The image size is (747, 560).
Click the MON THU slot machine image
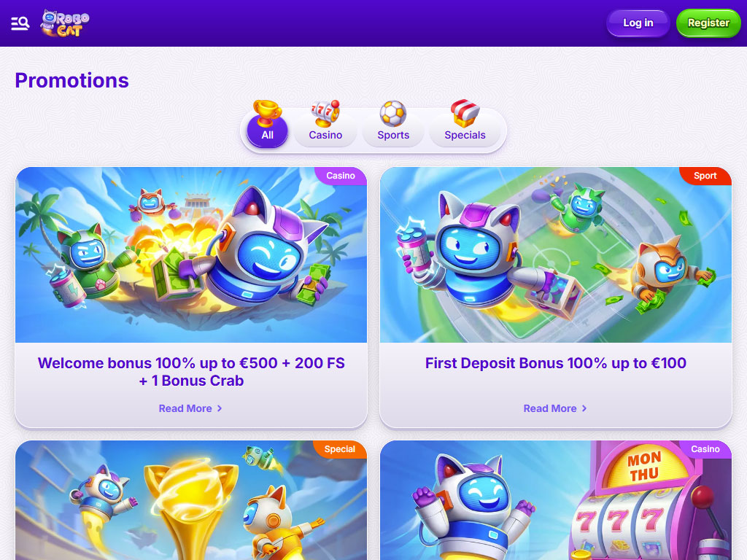[555, 500]
